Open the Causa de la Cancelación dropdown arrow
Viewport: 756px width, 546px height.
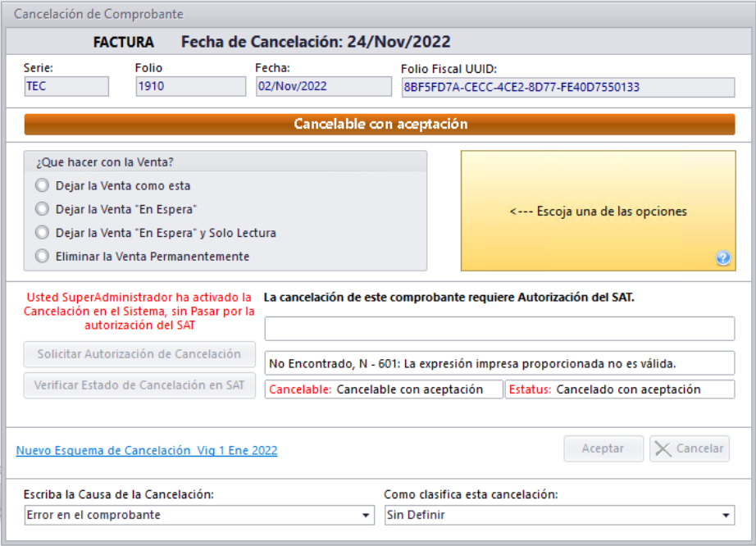pyautogui.click(x=367, y=515)
